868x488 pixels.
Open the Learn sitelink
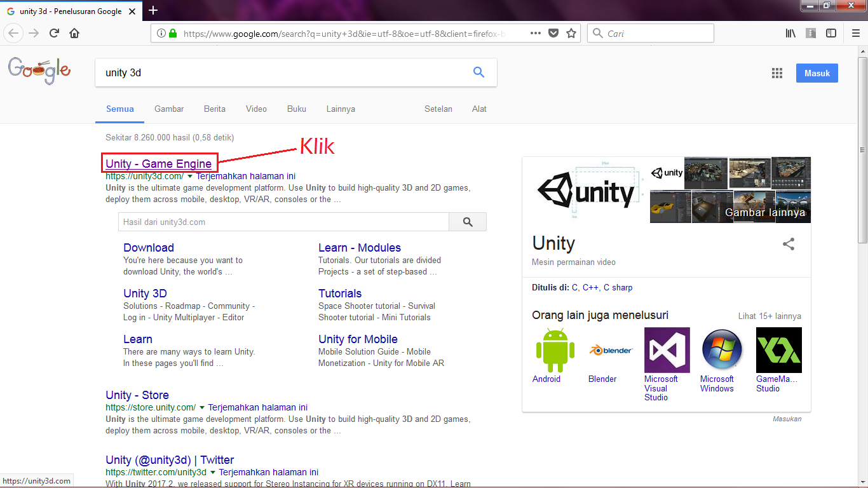pyautogui.click(x=138, y=339)
